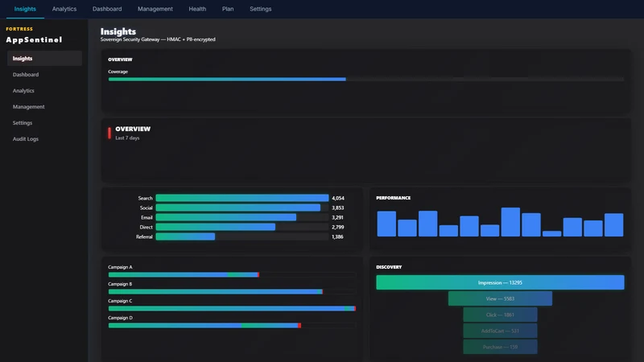This screenshot has height=362, width=644.
Task: Click the Campaign A progress bar
Action: tap(232, 274)
